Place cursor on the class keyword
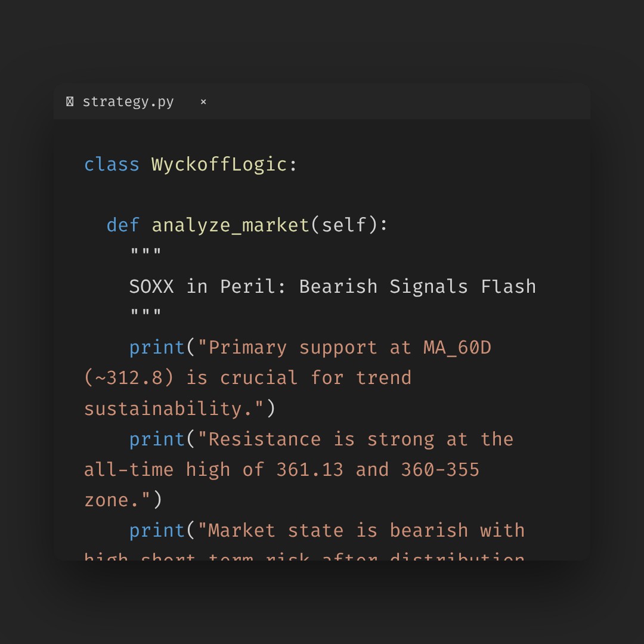 tap(112, 165)
